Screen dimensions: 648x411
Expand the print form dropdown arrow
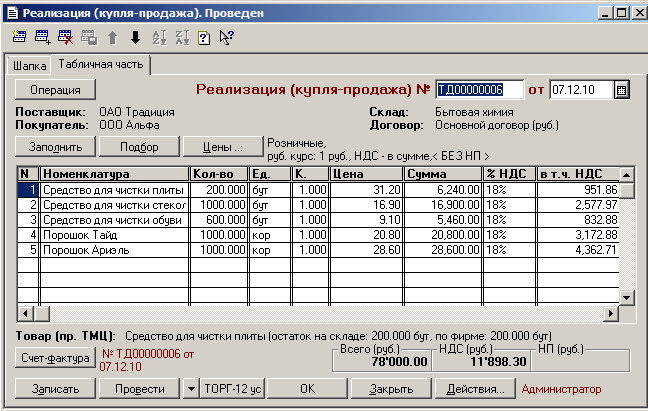(190, 388)
